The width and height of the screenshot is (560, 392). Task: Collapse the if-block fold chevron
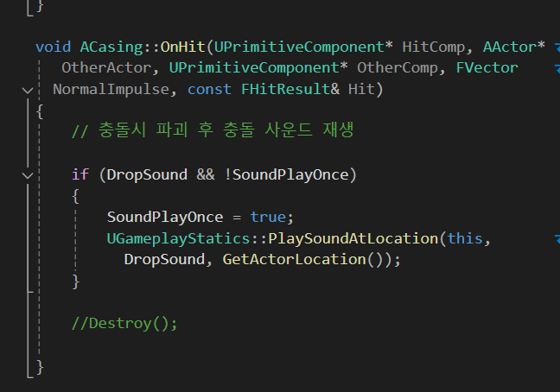pyautogui.click(x=28, y=175)
